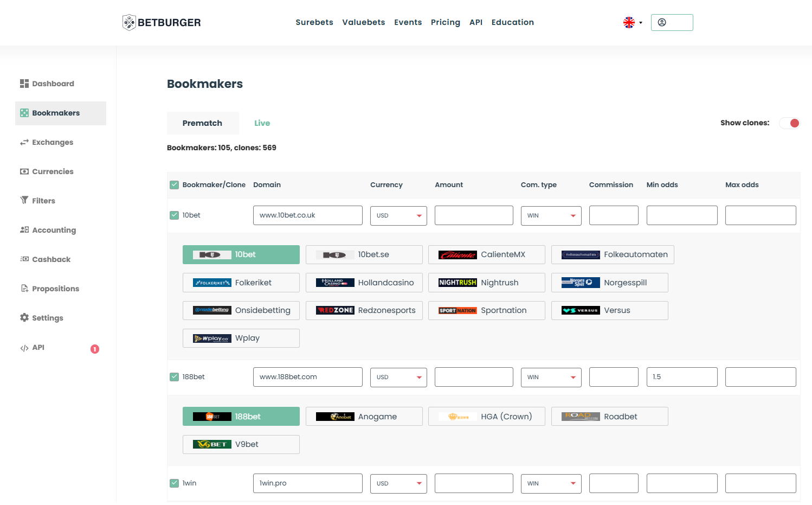Image resolution: width=812 pixels, height=505 pixels.
Task: Select the Roadbet clone
Action: pyautogui.click(x=610, y=417)
